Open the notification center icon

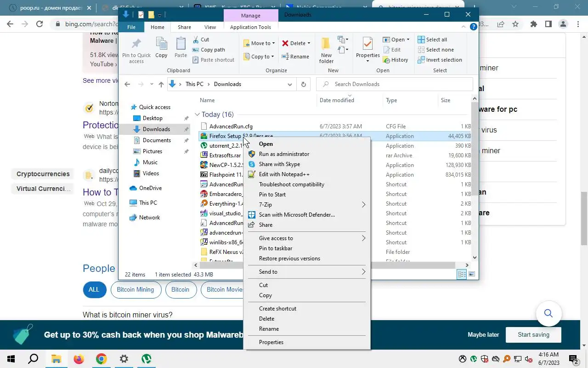coord(573,359)
